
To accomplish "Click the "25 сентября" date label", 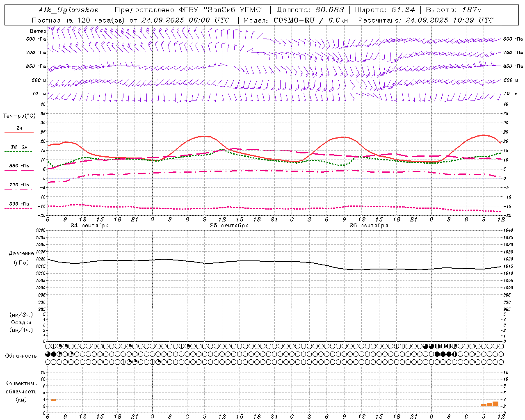I will coord(229,226).
